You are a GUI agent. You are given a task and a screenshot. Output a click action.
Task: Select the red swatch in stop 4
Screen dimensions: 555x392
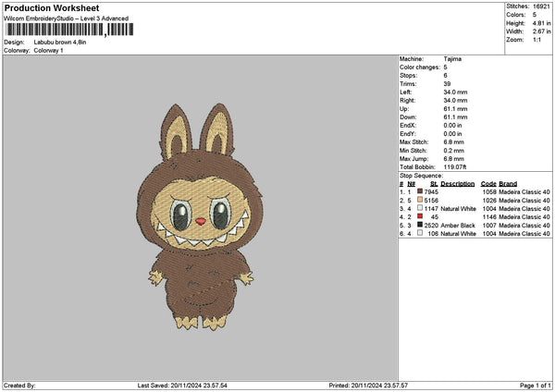(x=420, y=216)
